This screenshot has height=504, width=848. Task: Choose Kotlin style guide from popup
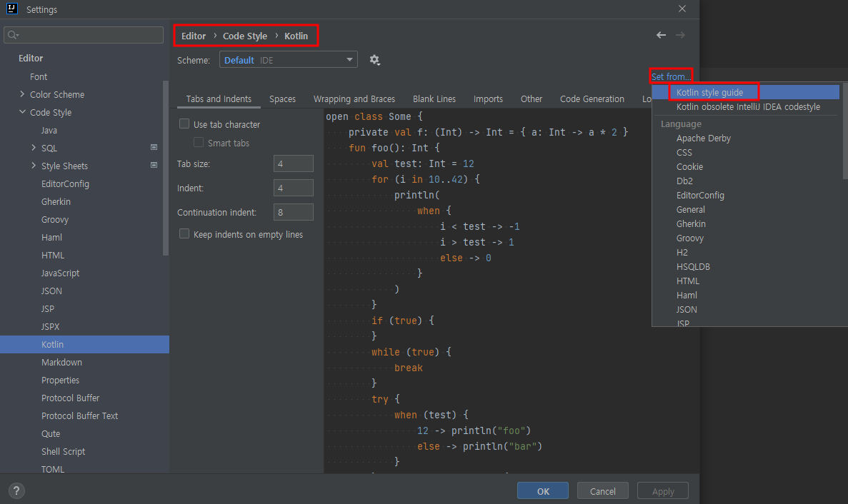[x=745, y=92]
